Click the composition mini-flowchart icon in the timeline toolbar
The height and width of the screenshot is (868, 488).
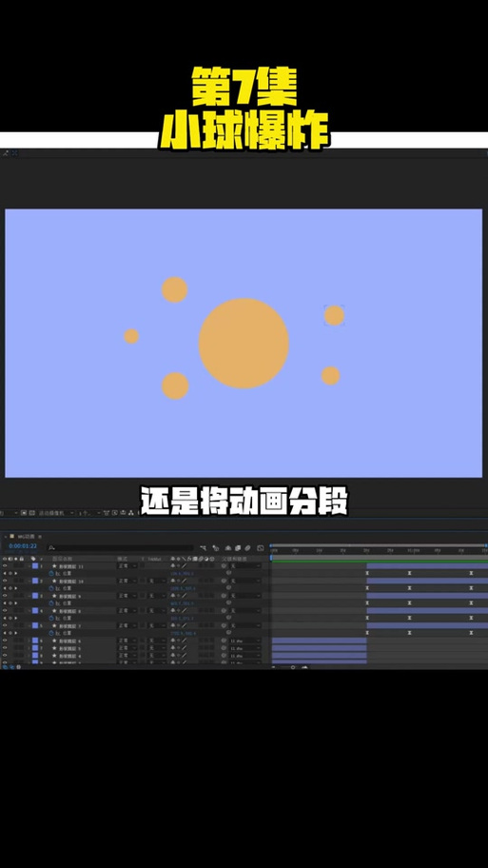click(203, 547)
